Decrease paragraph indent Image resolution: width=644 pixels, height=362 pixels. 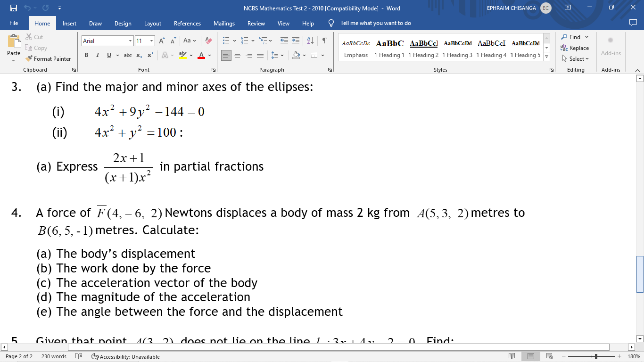coord(284,41)
